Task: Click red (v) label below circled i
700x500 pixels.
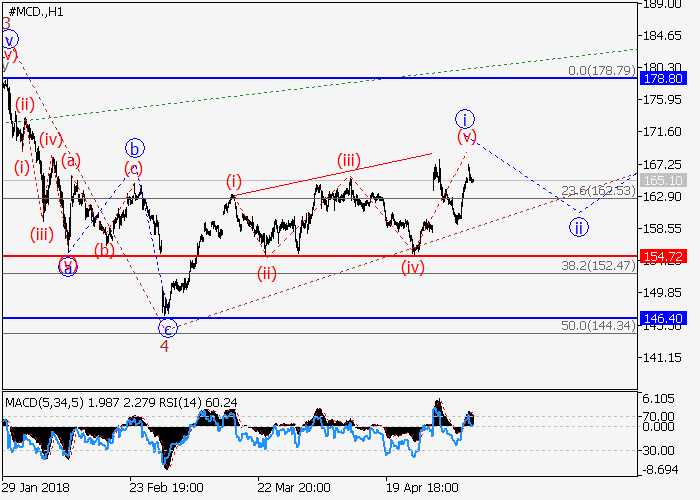Action: coord(466,135)
